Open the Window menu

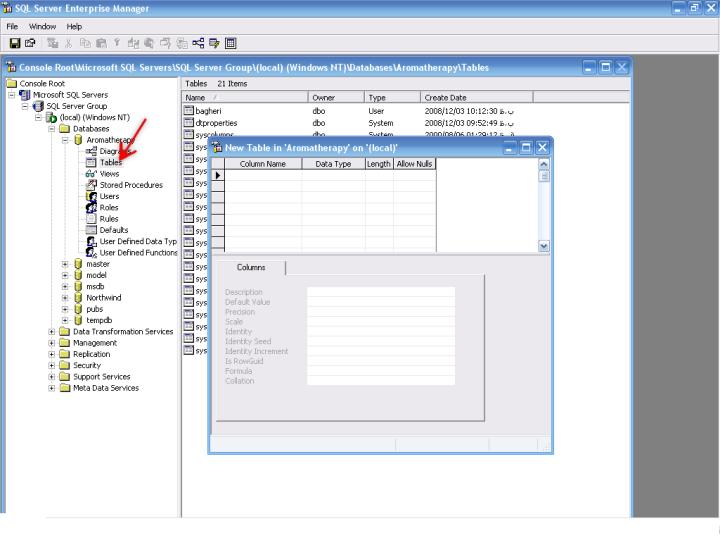pos(42,27)
